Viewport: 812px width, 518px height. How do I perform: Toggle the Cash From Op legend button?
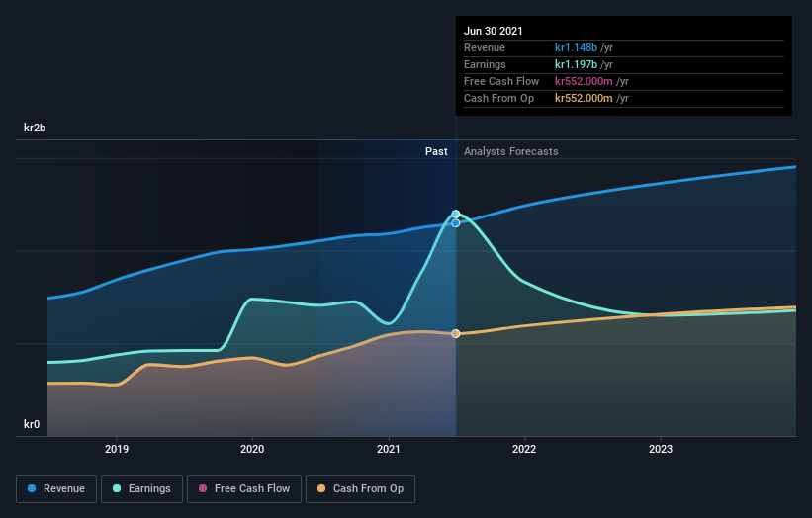360,489
